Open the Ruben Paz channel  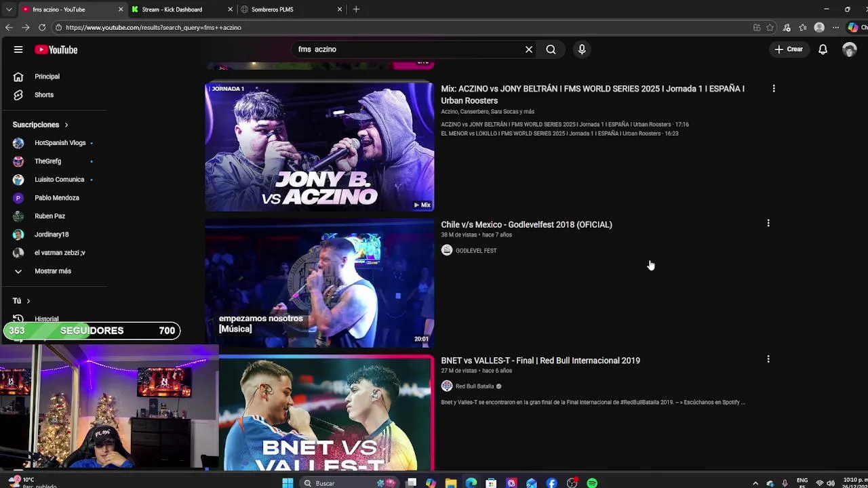(x=50, y=216)
